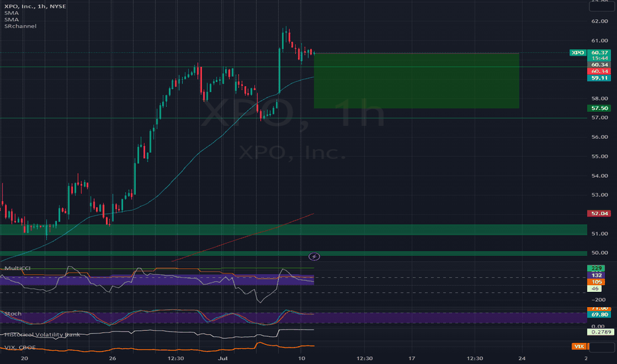Click the green 57.50 price label
Viewport: 617px width, 364px height.
click(x=599, y=108)
